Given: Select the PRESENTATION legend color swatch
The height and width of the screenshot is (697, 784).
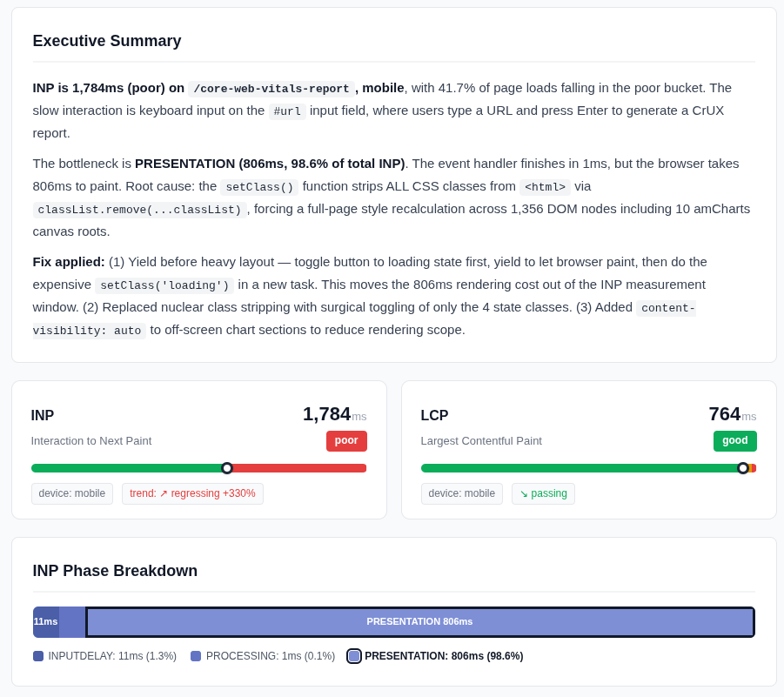Looking at the screenshot, I should coord(354,656).
